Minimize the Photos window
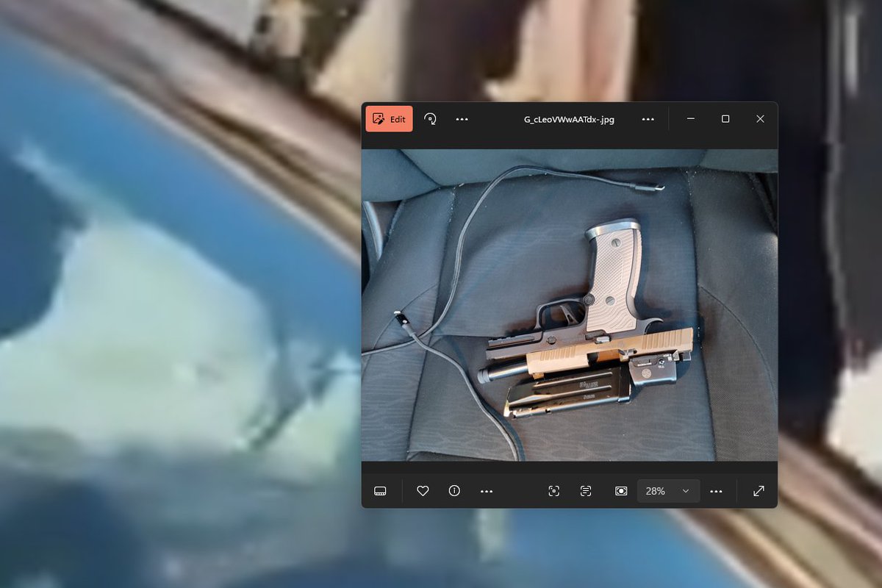Viewport: 882px width, 588px height. tap(691, 119)
